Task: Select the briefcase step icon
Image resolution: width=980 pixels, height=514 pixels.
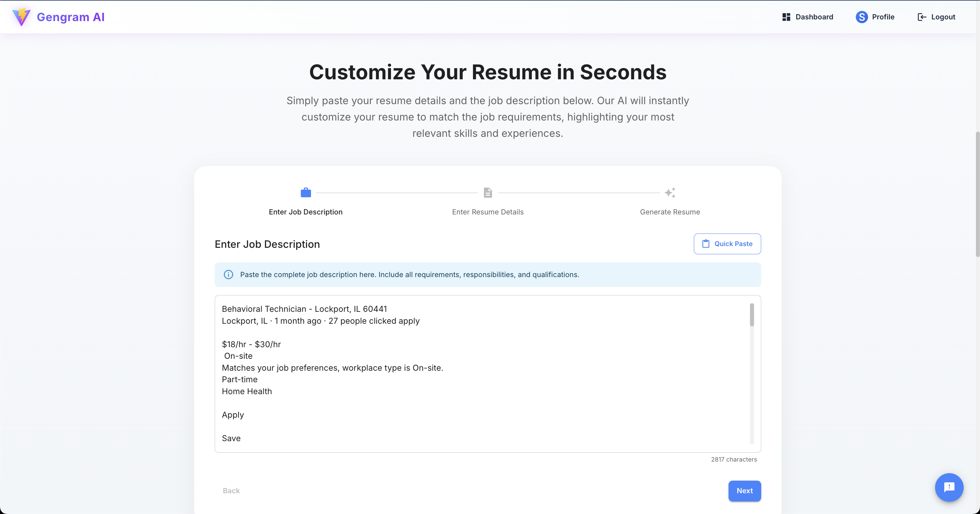Action: [x=306, y=193]
